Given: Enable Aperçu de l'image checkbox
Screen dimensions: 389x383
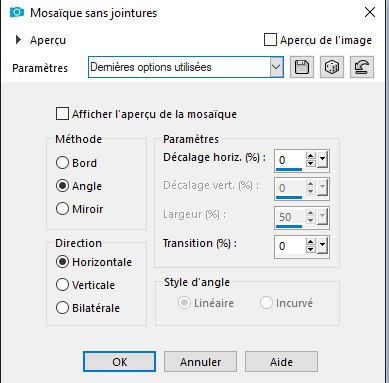Looking at the screenshot, I should 270,40.
